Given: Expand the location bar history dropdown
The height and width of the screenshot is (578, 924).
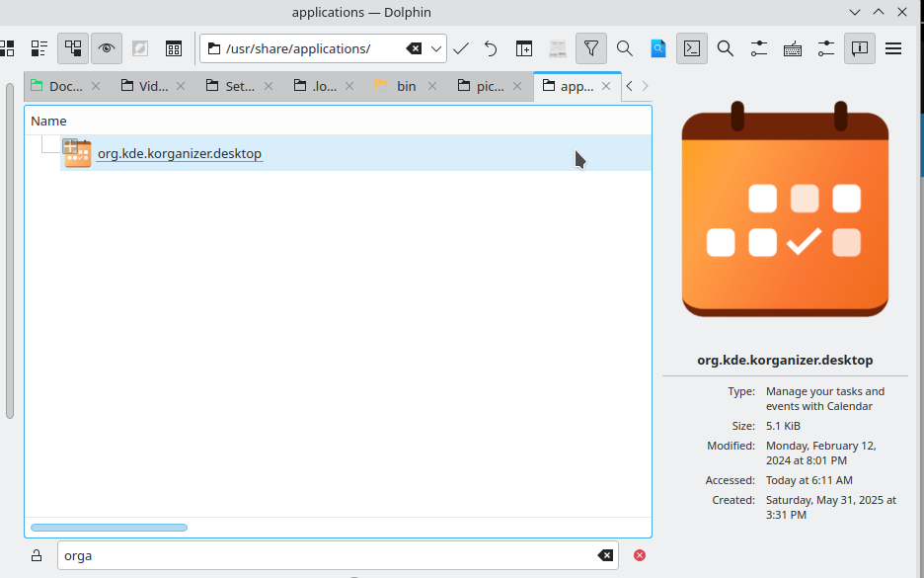Looking at the screenshot, I should point(435,48).
